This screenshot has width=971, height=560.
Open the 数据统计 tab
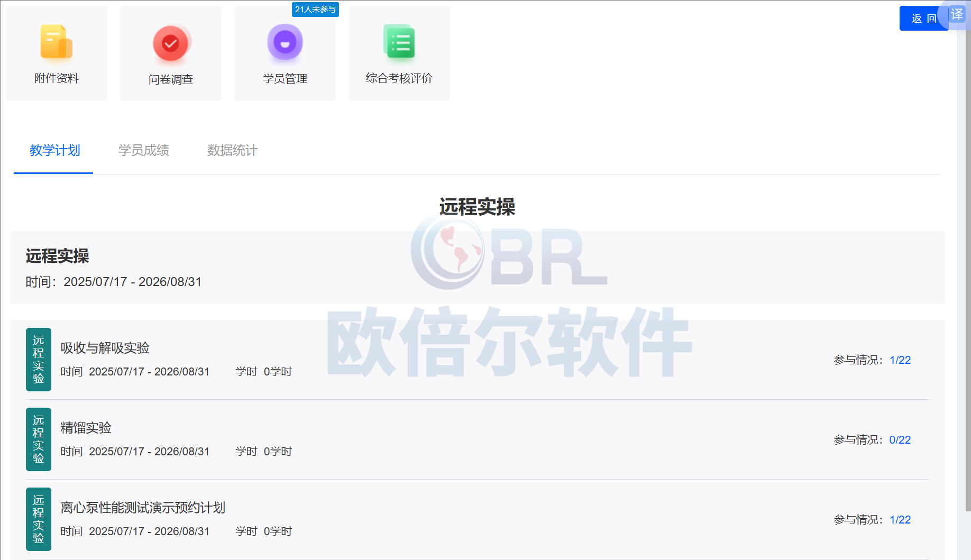(x=232, y=151)
